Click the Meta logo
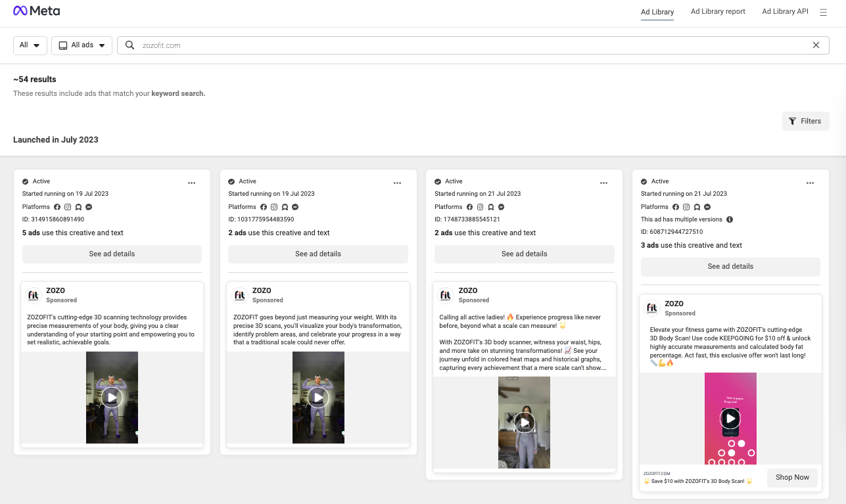 pos(37,11)
